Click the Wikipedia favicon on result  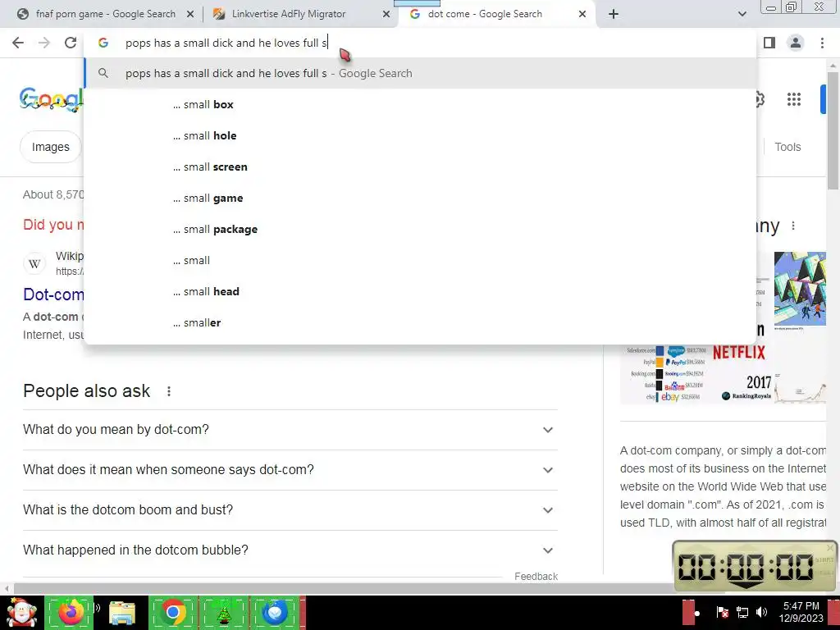click(x=34, y=263)
